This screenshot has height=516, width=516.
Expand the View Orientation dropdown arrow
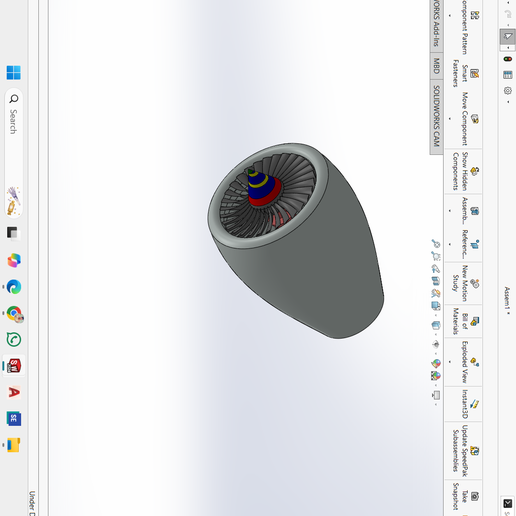pyautogui.click(x=436, y=314)
